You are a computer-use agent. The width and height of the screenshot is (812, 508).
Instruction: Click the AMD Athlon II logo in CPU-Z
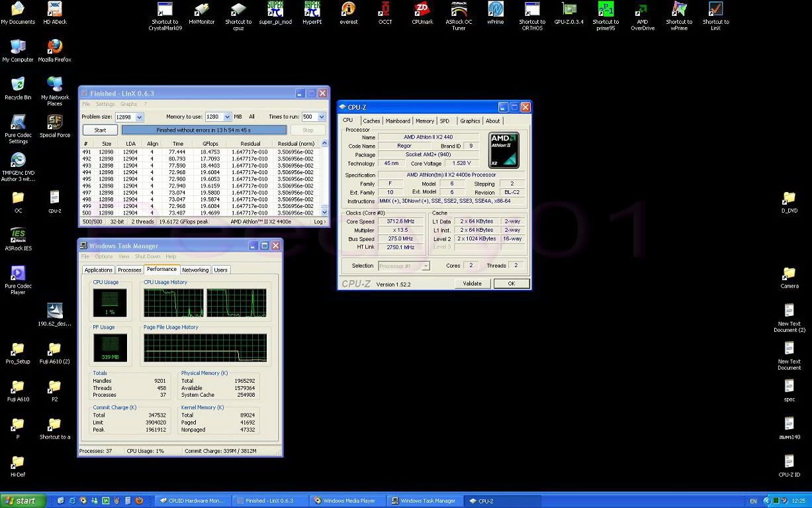[504, 150]
